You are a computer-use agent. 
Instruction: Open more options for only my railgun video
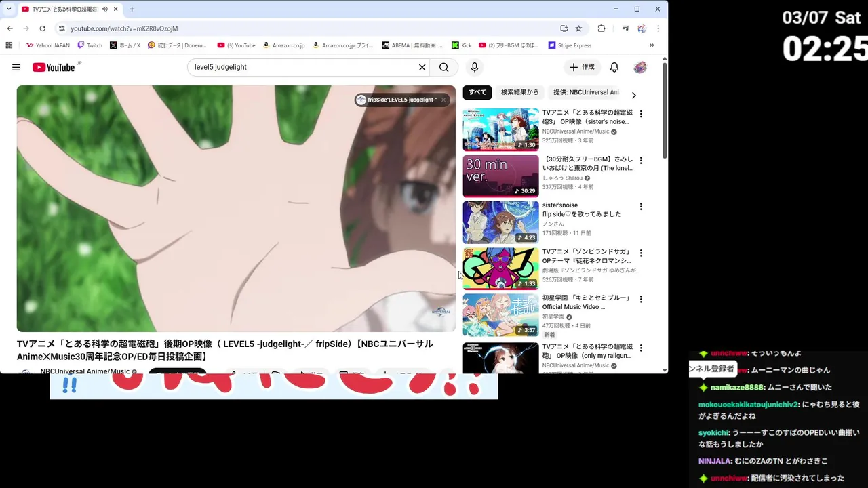tap(641, 348)
